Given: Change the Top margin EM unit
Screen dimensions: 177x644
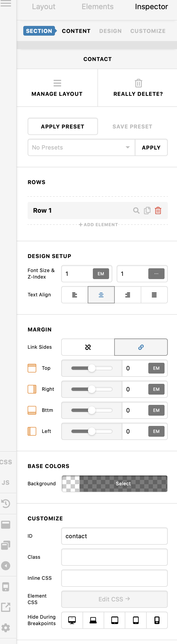Looking at the screenshot, I should [x=156, y=368].
